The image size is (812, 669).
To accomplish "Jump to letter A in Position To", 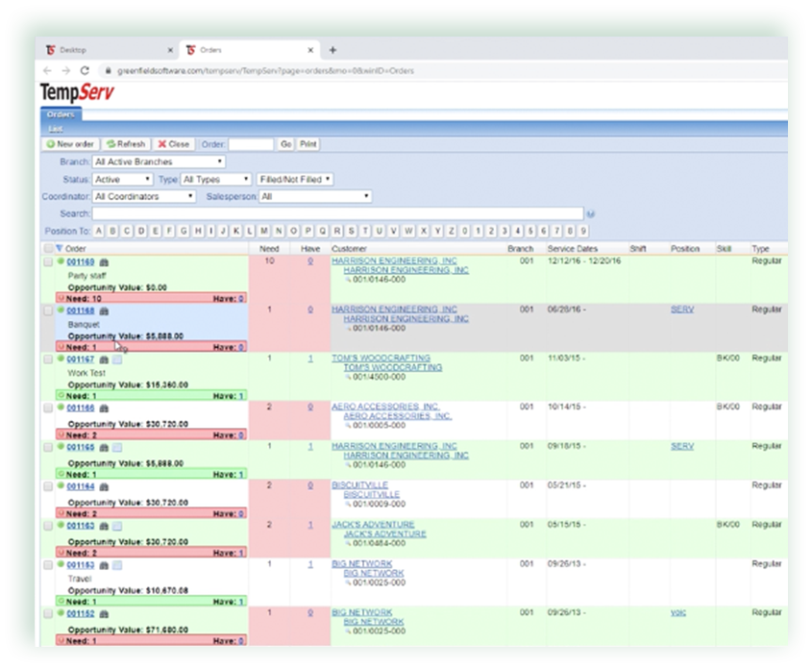I will pos(99,231).
